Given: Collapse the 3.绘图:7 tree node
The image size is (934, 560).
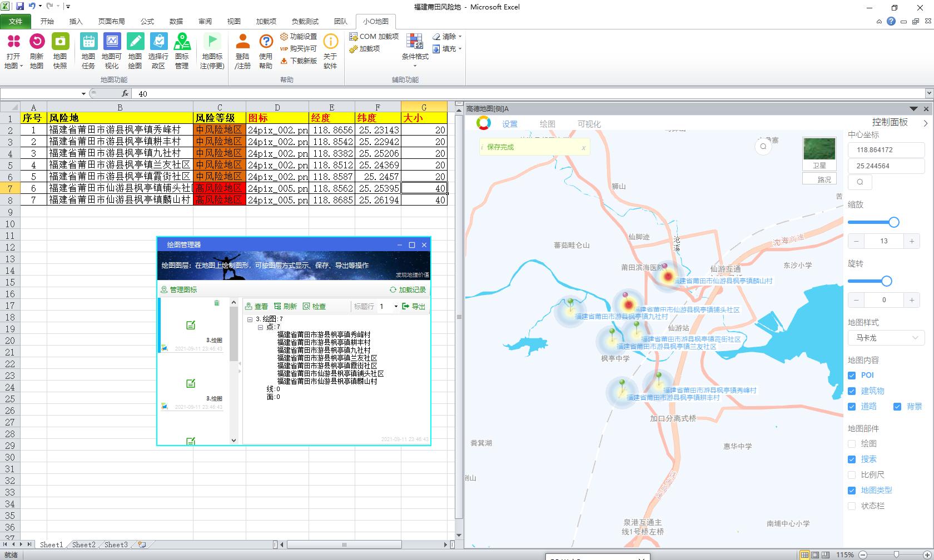Looking at the screenshot, I should [x=250, y=319].
